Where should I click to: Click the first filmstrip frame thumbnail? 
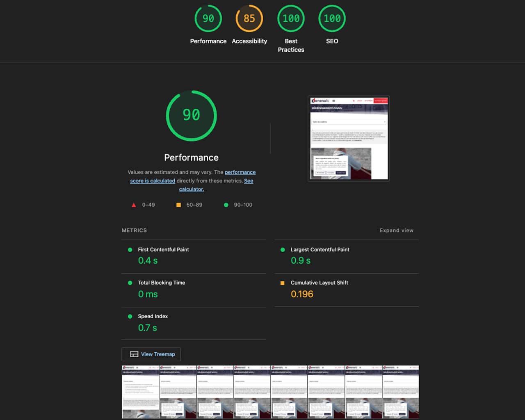point(140,392)
